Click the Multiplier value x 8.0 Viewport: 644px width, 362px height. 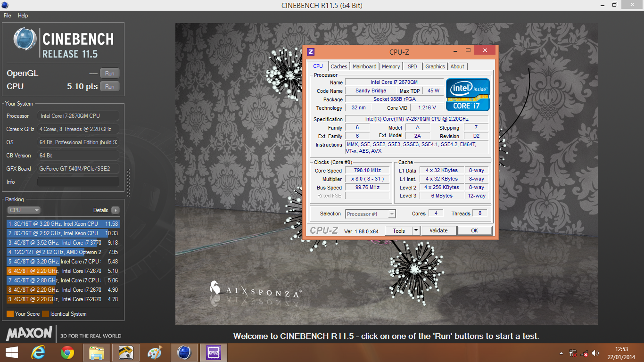tap(367, 179)
